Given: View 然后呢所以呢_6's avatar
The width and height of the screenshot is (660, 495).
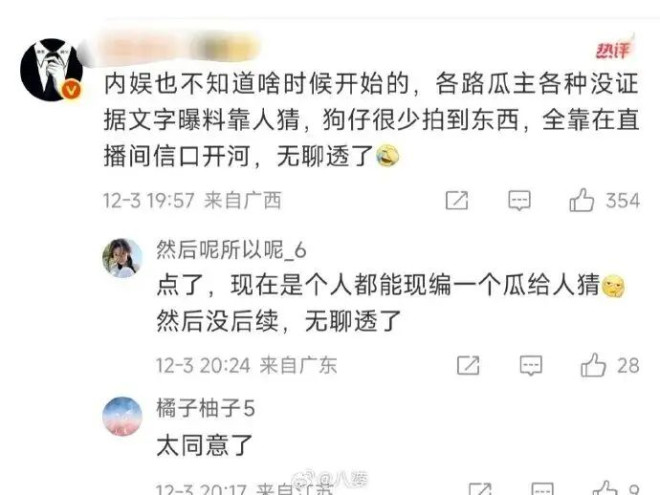Looking at the screenshot, I should [x=122, y=258].
